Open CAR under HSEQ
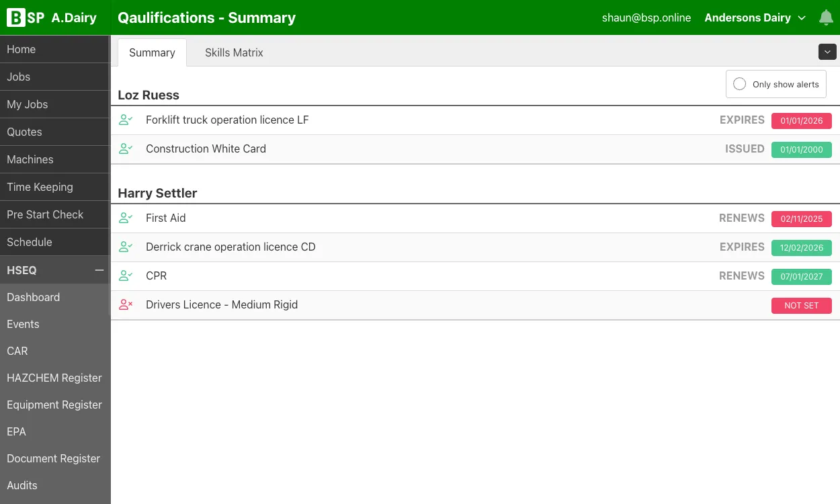Screen dimensions: 840x504 pos(55,351)
